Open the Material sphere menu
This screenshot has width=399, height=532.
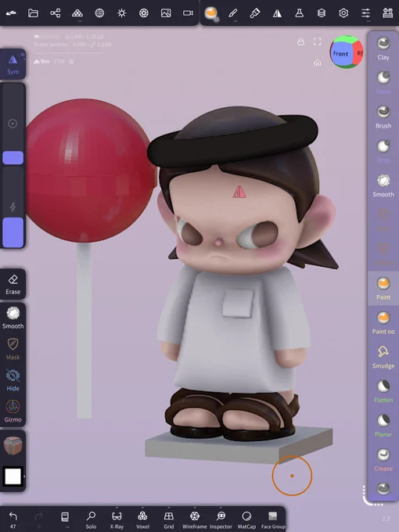pos(99,13)
